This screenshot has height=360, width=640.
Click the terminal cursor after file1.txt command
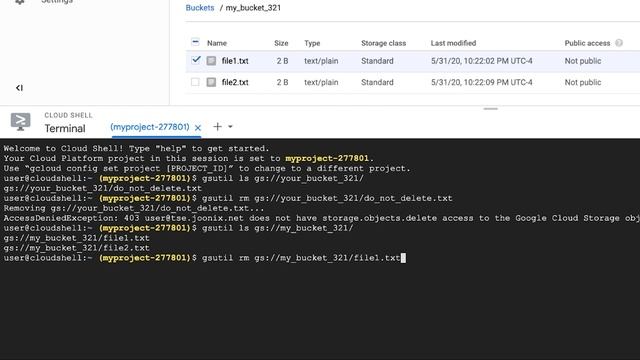point(403,258)
